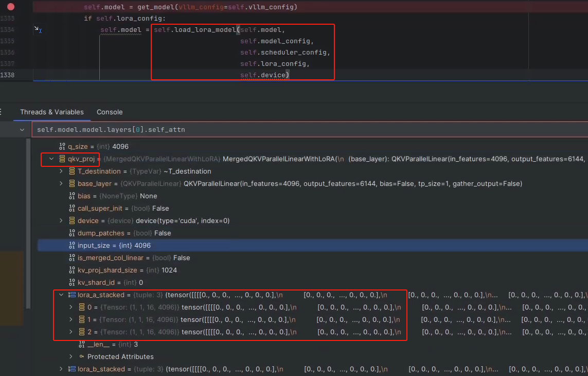The height and width of the screenshot is (376, 588).
Task: Click the kv_shard_id type icon
Action: coord(72,282)
